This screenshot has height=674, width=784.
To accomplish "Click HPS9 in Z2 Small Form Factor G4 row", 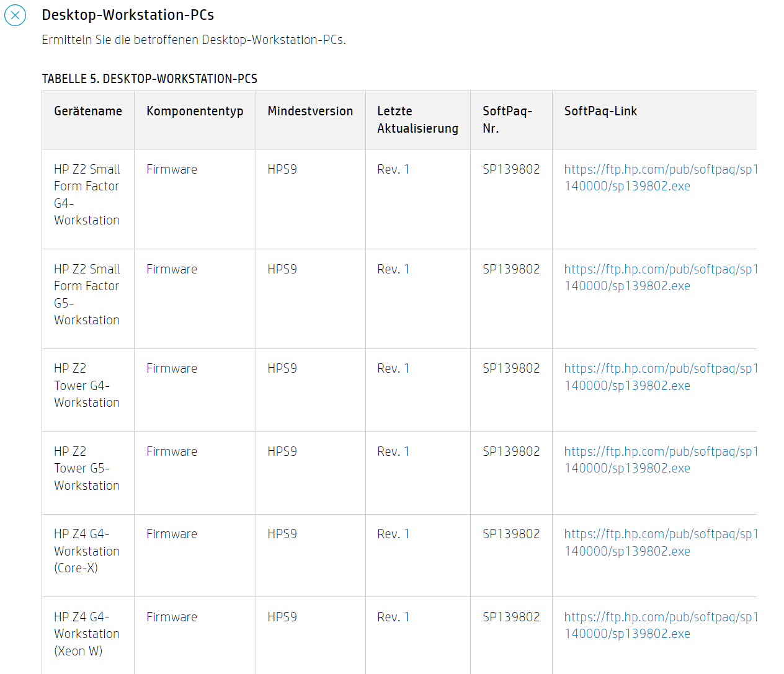I will tap(282, 169).
